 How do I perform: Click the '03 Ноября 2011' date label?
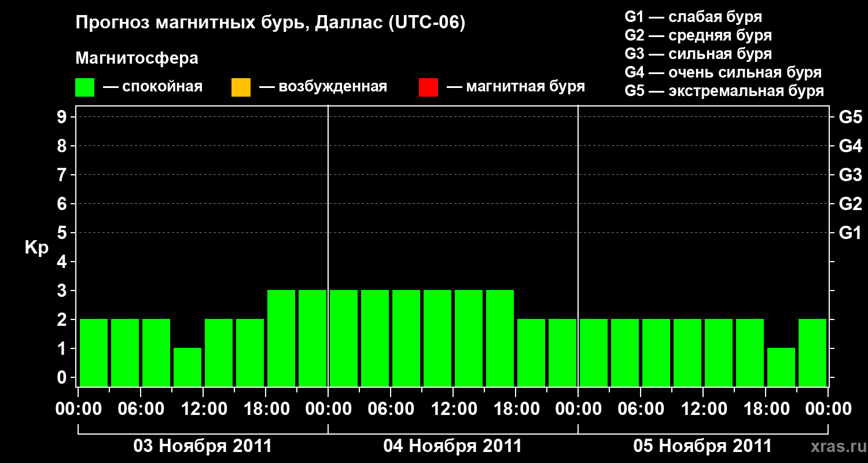pyautogui.click(x=203, y=446)
